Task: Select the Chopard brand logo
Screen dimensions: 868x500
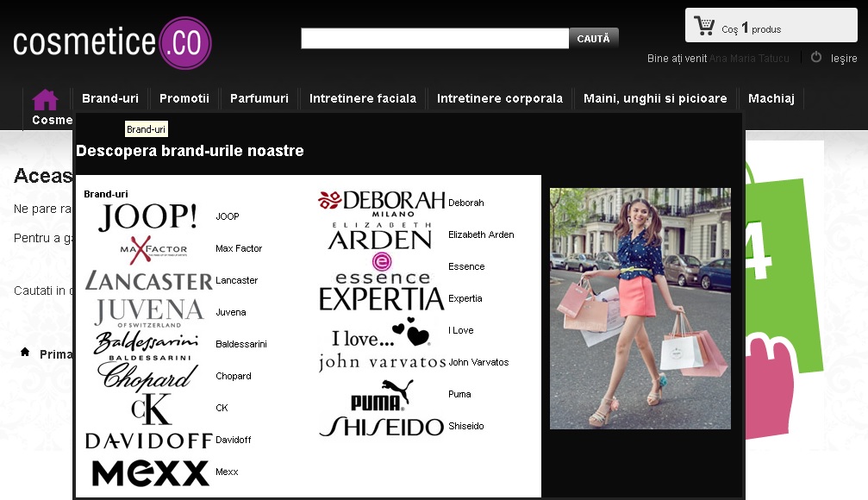Action: coord(147,376)
